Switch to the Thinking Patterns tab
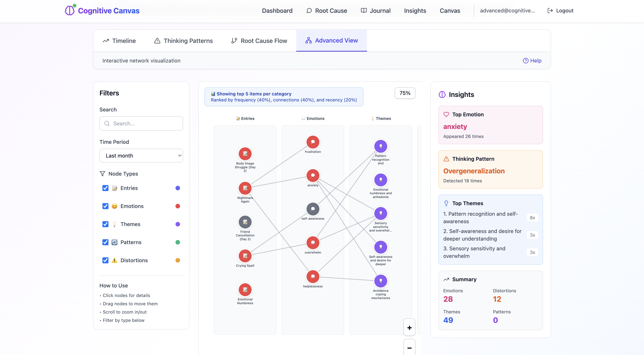644x355 pixels. point(183,41)
